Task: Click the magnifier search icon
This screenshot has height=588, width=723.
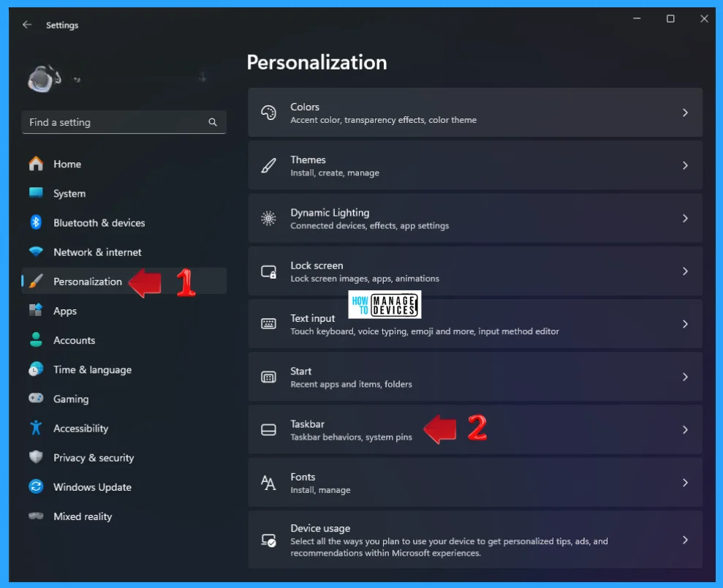Action: (213, 122)
